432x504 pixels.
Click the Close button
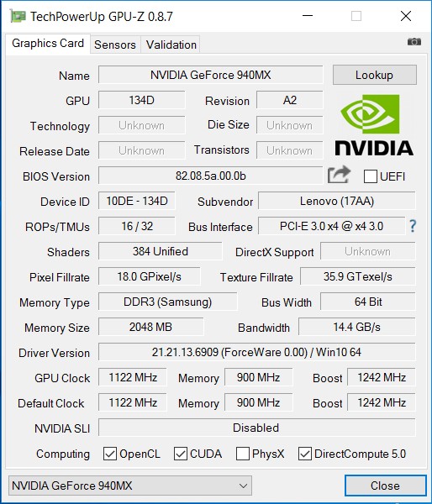pyautogui.click(x=386, y=486)
